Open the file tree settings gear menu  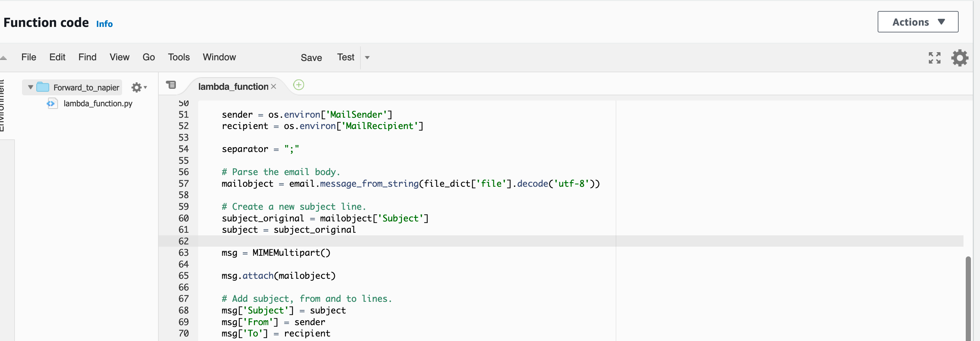137,87
